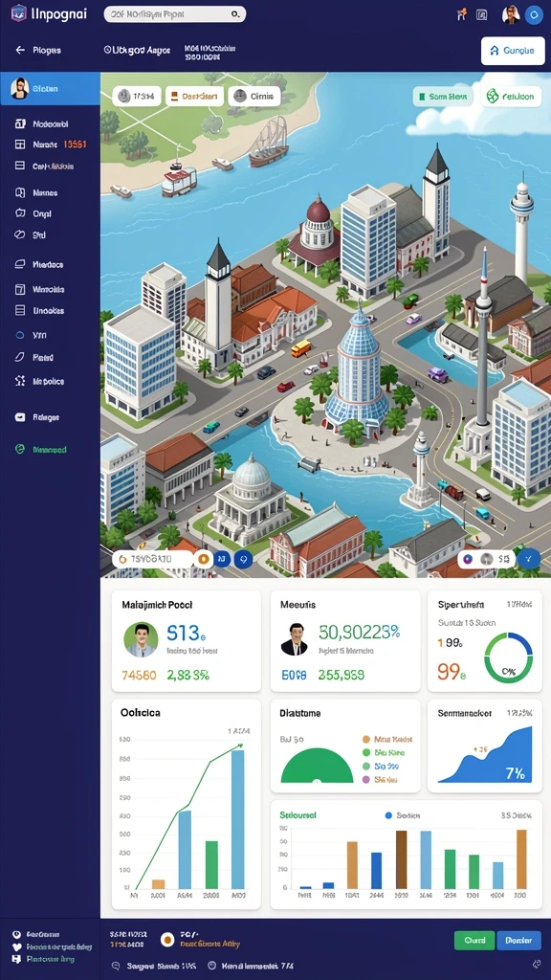Click the 7% value in the Senmaneloet card
The image size is (551, 980).
click(x=515, y=773)
